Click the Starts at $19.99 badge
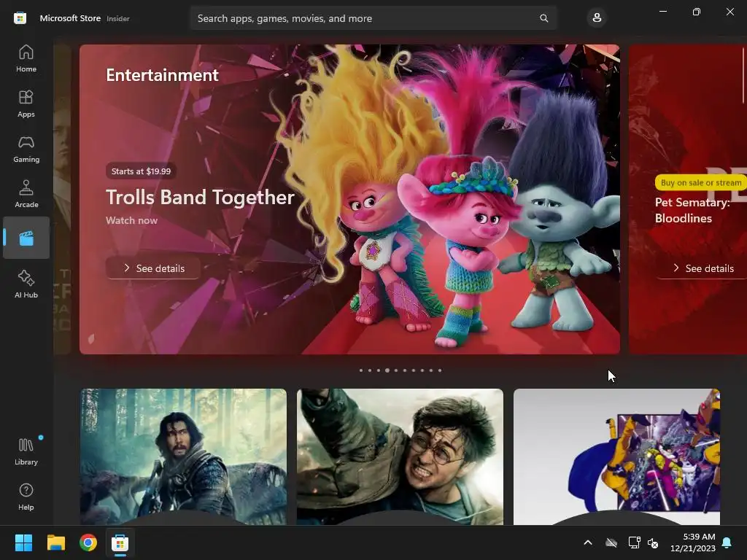 tap(141, 171)
